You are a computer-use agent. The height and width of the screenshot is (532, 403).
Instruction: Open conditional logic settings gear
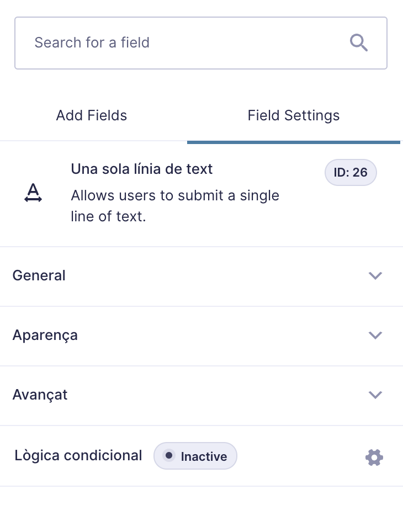tap(374, 457)
